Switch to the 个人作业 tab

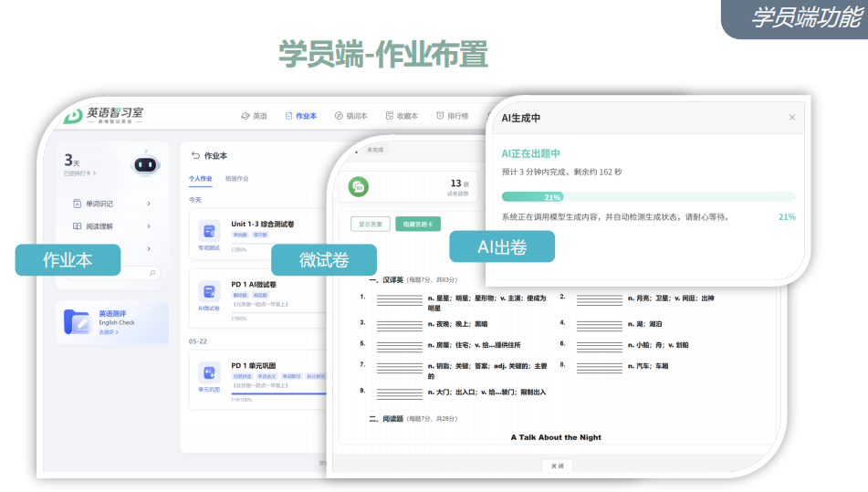(201, 179)
